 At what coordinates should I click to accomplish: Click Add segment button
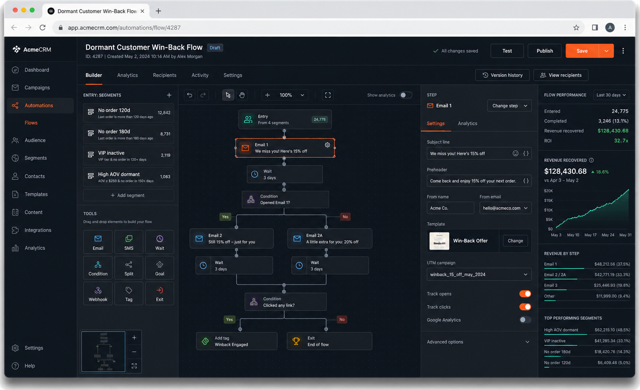(128, 195)
